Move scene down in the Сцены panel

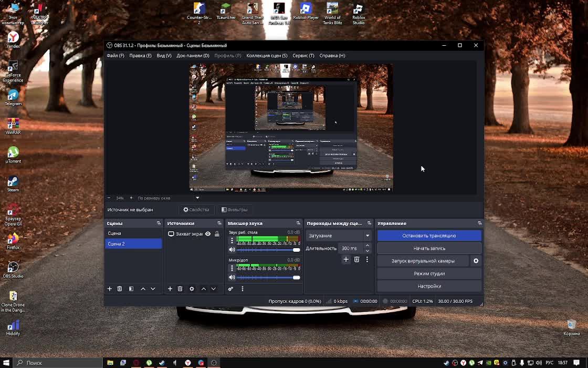pos(153,289)
